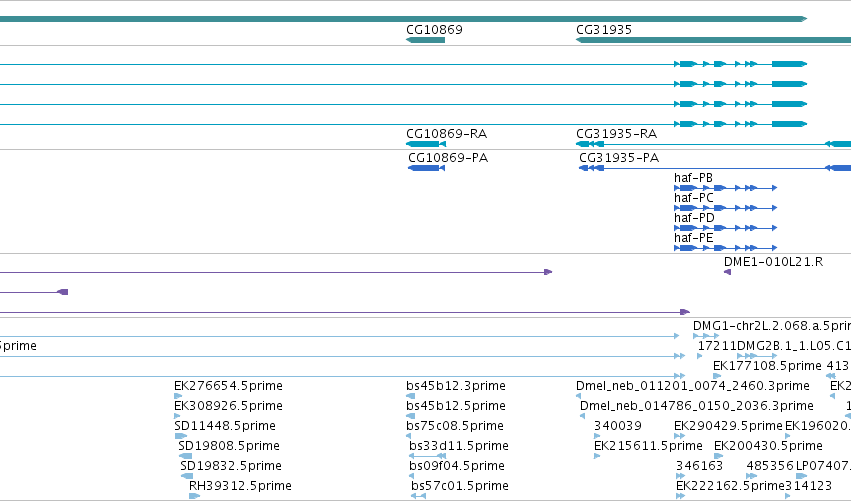Click the EK215611.5prime label
This screenshot has width=851, height=501.
click(648, 446)
